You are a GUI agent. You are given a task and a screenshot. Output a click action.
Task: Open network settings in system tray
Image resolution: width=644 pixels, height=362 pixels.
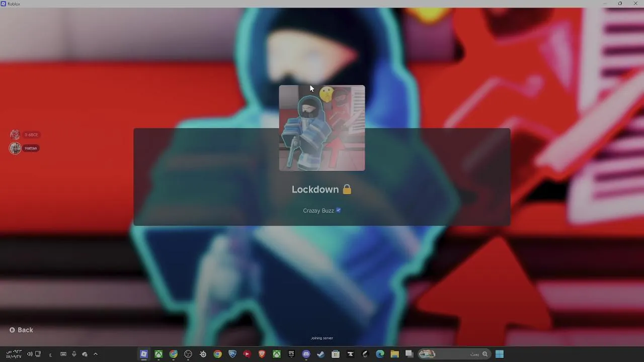point(38,354)
